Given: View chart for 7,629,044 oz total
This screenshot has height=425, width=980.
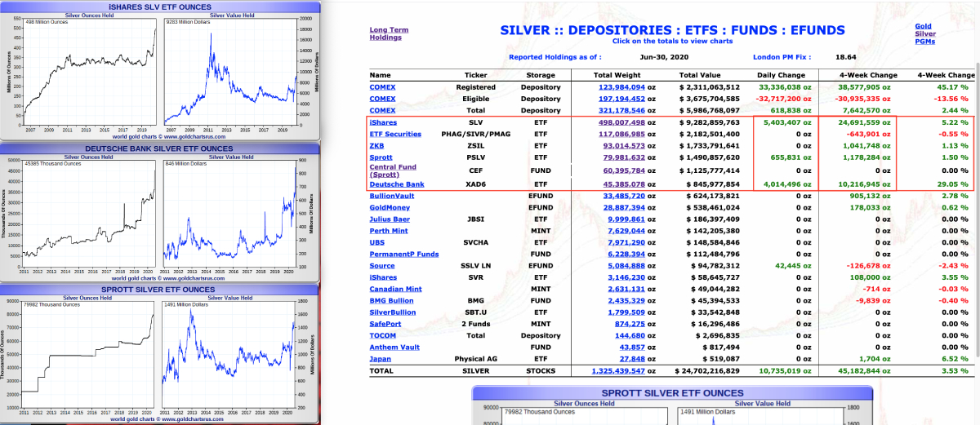Looking at the screenshot, I should 626,231.
